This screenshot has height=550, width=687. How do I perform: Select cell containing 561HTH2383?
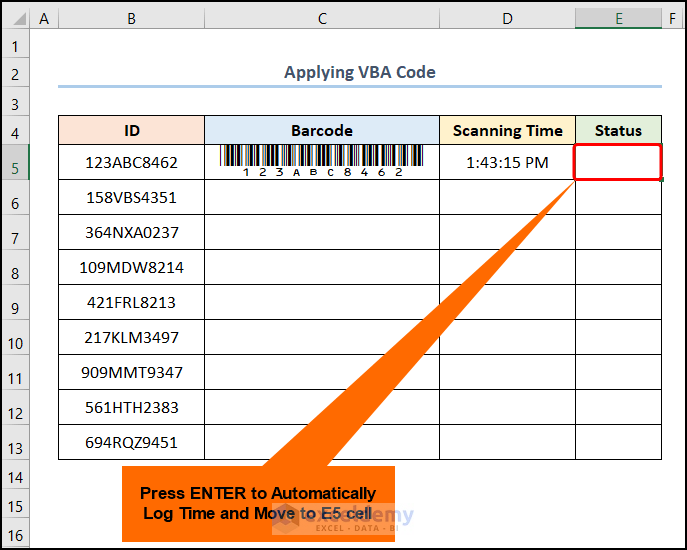131,408
